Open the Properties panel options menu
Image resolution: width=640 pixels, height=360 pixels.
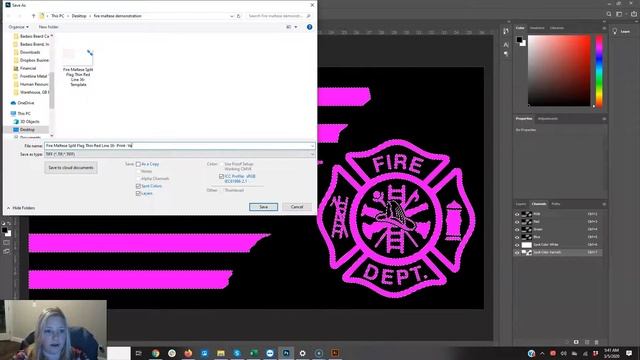[604, 119]
